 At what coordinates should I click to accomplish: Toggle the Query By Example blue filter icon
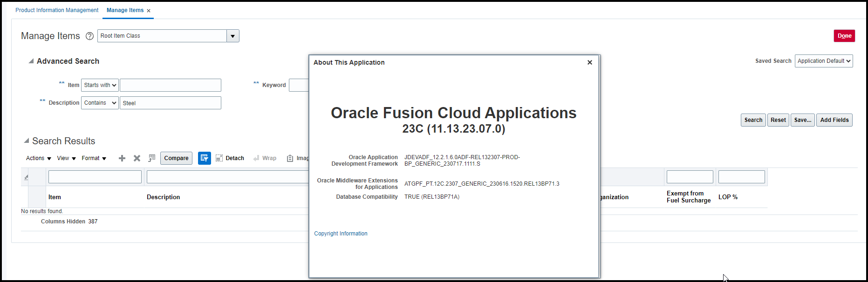pyautogui.click(x=205, y=158)
